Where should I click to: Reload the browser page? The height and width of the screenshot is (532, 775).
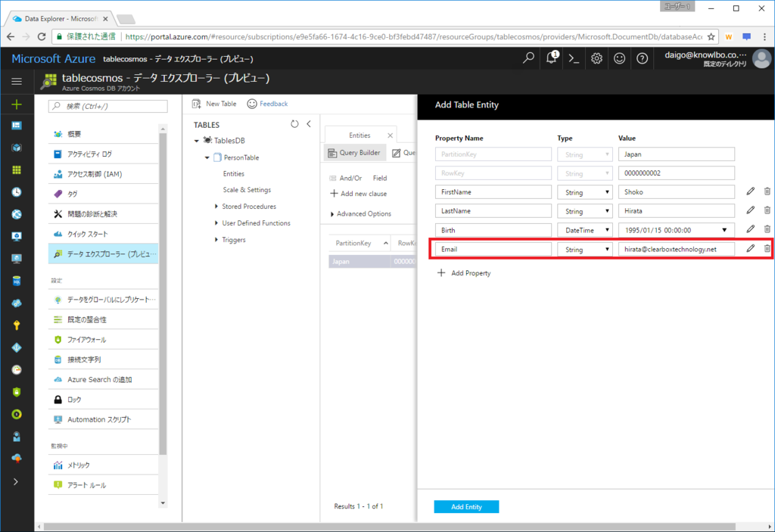(42, 36)
